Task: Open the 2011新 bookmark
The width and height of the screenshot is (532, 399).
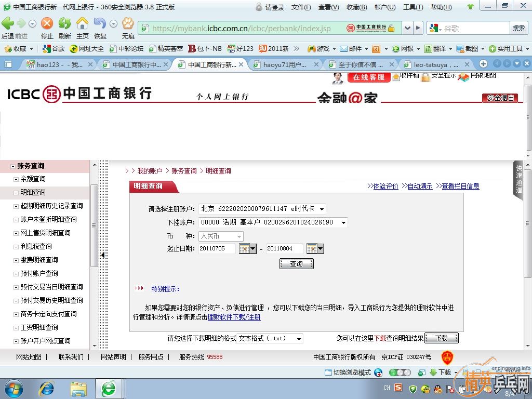Action: [x=274, y=49]
